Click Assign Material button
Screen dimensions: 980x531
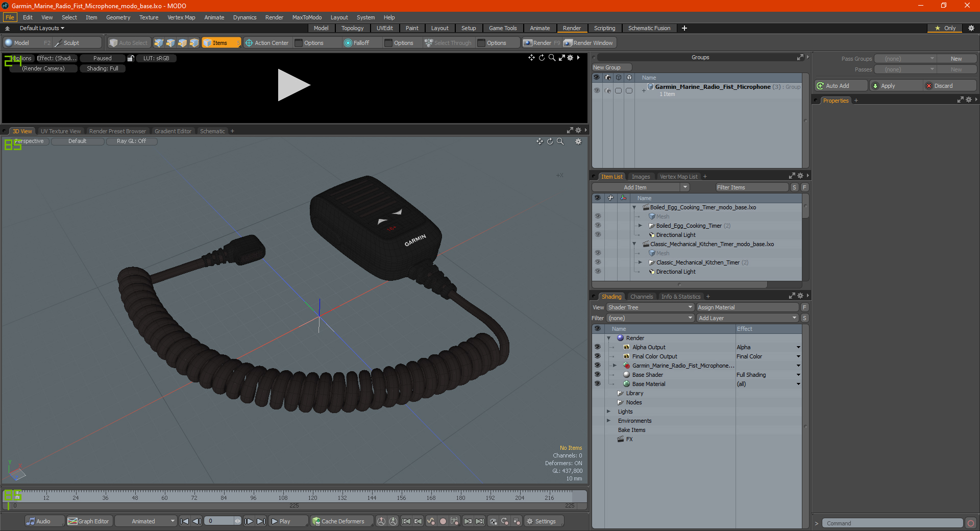pos(747,307)
